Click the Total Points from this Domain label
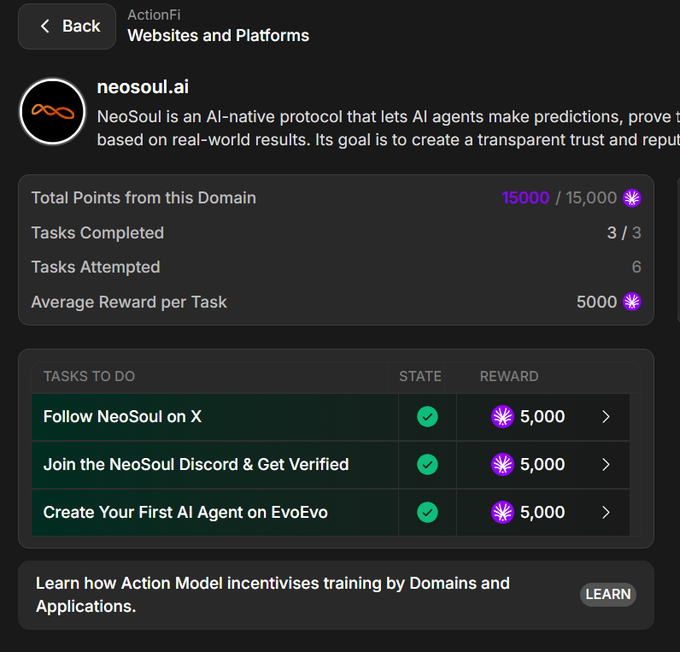Image resolution: width=680 pixels, height=652 pixels. (144, 198)
